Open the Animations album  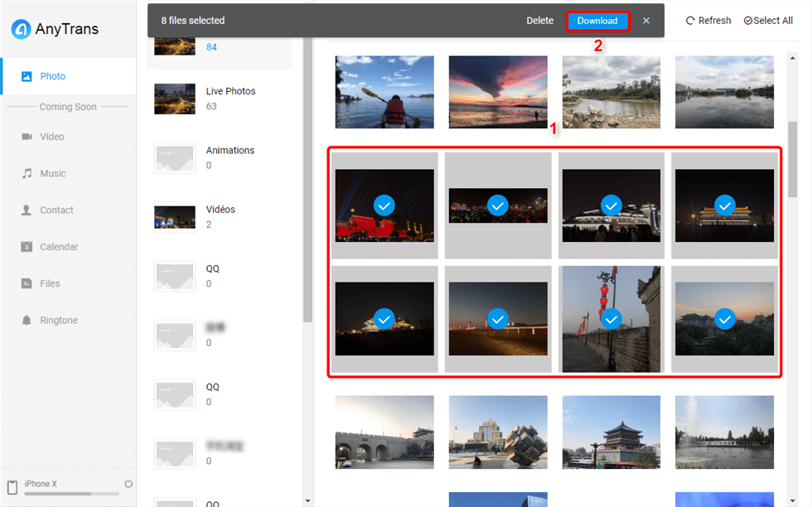tap(220, 158)
